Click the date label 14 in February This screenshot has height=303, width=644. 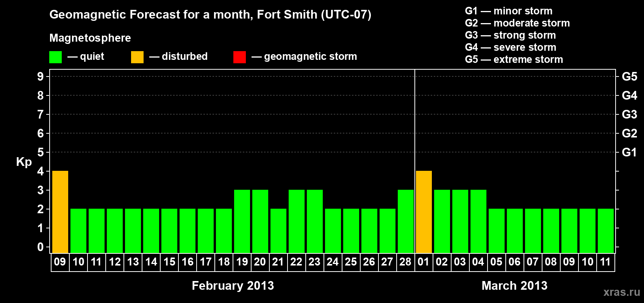[x=151, y=262]
